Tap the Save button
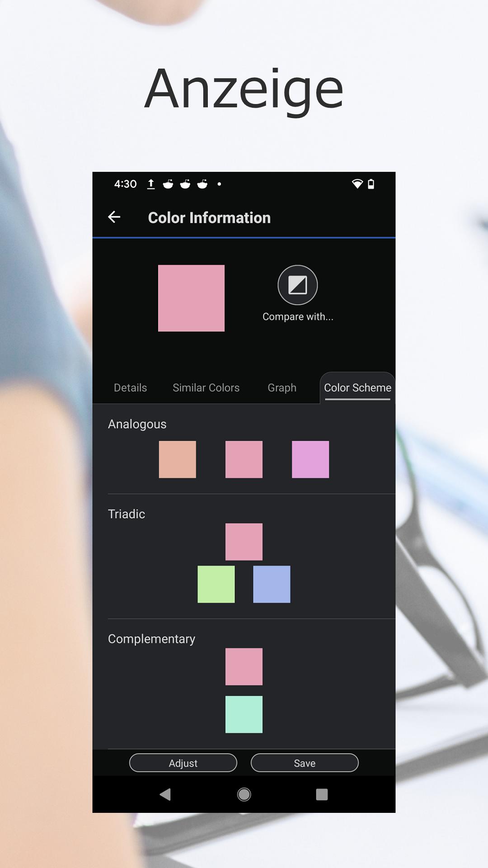Screen dimensions: 488x868 tap(305, 763)
